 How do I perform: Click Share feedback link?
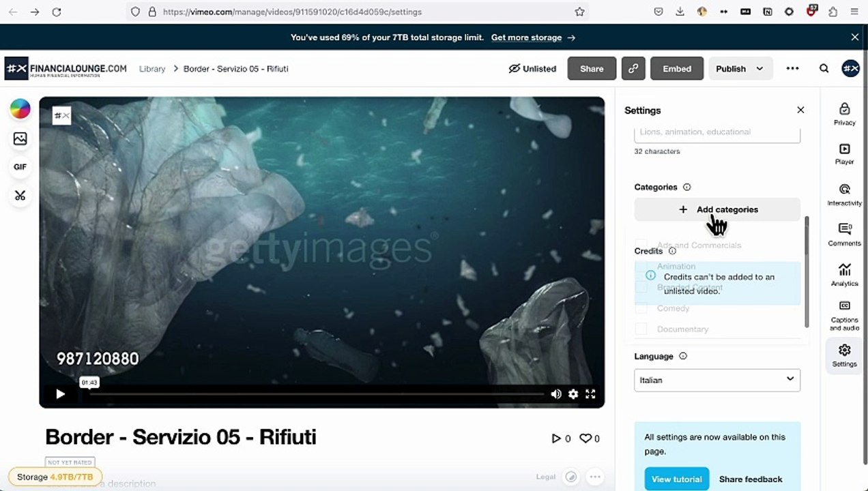pyautogui.click(x=751, y=479)
